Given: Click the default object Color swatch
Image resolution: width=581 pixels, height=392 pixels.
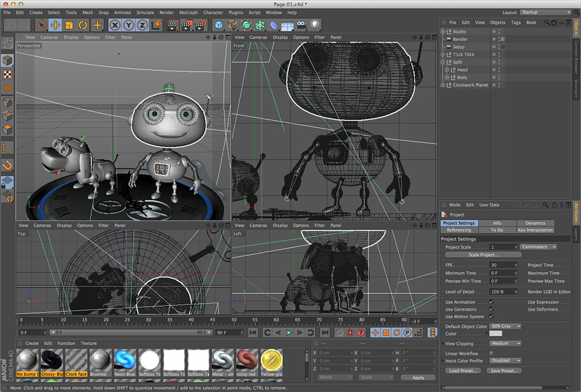Looking at the screenshot, I should [x=496, y=333].
